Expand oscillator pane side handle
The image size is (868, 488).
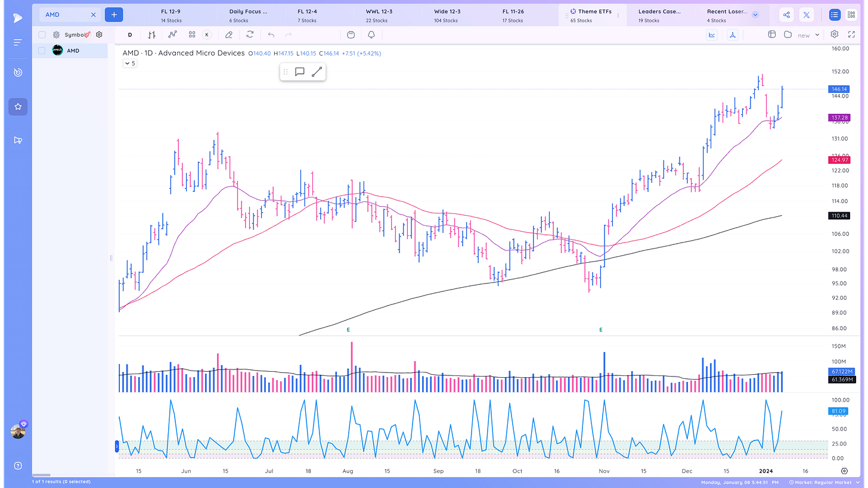(x=117, y=446)
